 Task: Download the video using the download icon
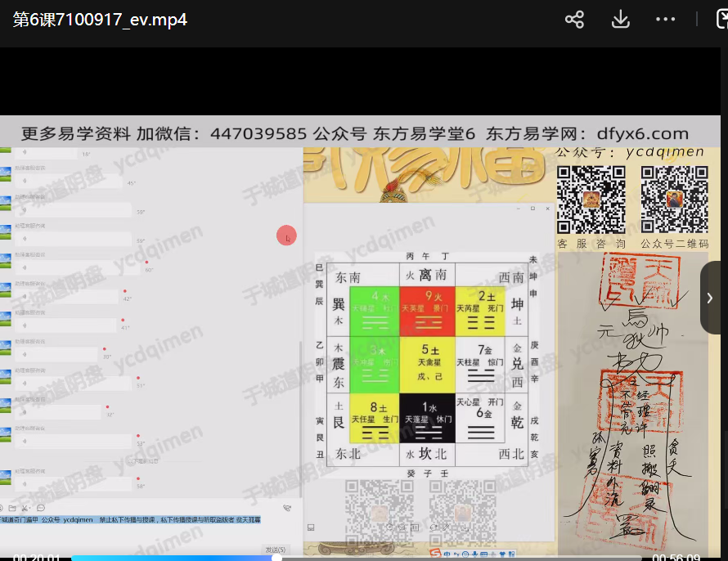pyautogui.click(x=620, y=20)
